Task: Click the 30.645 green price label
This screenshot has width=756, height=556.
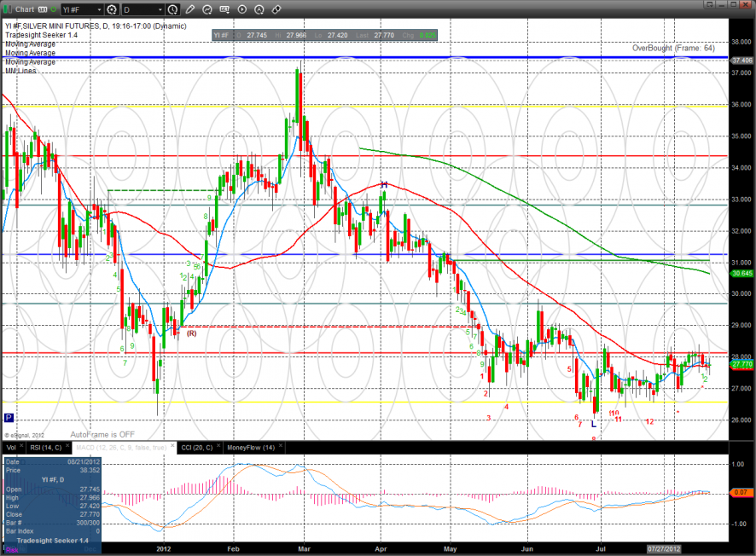Action: (x=742, y=274)
